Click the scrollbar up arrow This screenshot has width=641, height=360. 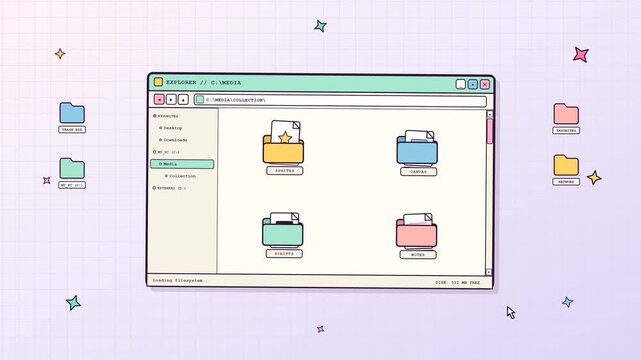click(490, 114)
